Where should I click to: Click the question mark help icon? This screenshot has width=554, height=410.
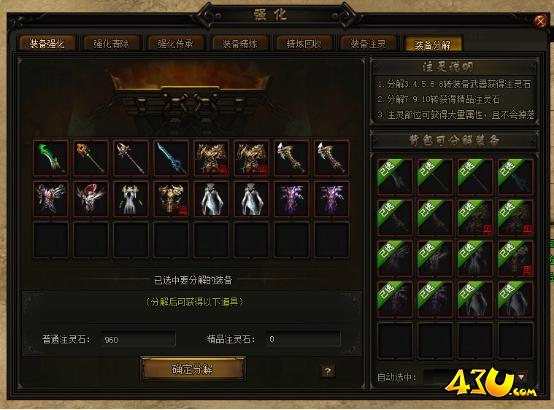point(328,371)
